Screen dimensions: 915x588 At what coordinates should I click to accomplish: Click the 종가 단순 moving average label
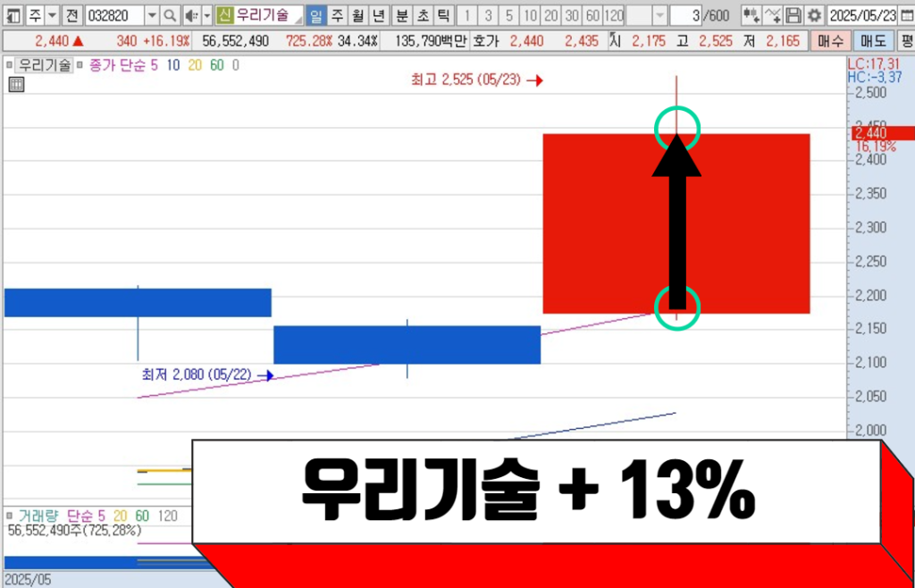click(116, 65)
